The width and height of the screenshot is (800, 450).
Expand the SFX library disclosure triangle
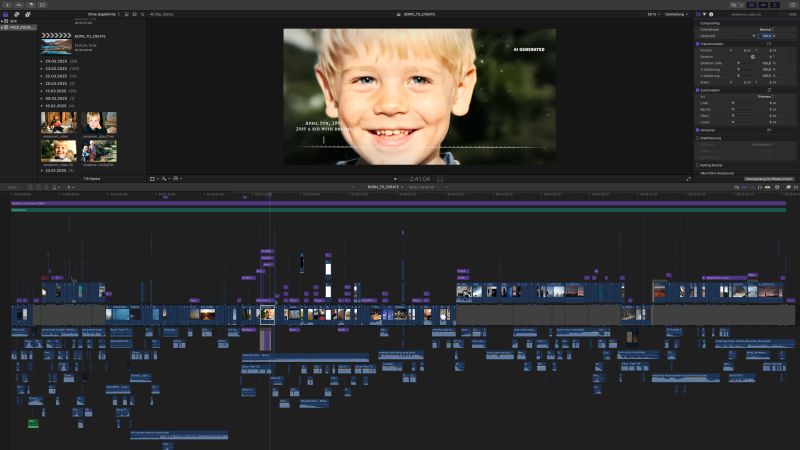coord(2,21)
